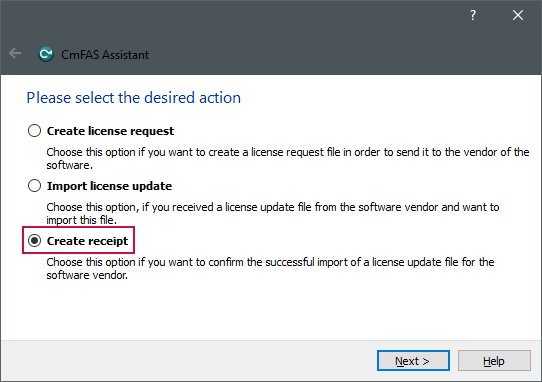
Task: Click the Please select the desired action heading
Action: (133, 98)
